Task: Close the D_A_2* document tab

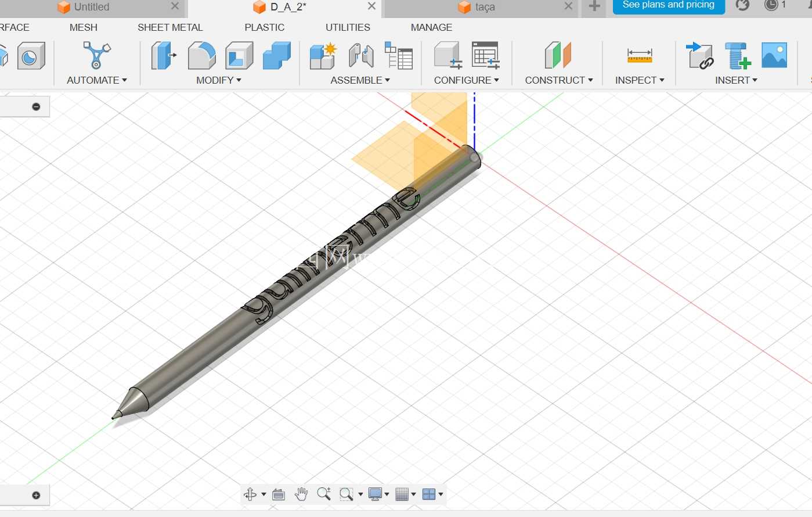Action: click(x=372, y=6)
